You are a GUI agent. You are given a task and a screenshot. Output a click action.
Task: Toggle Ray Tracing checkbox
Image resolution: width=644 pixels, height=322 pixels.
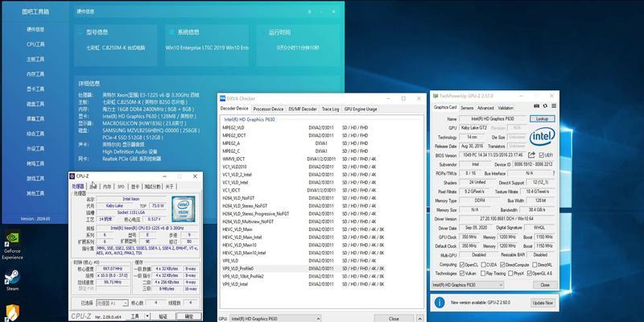pos(484,273)
